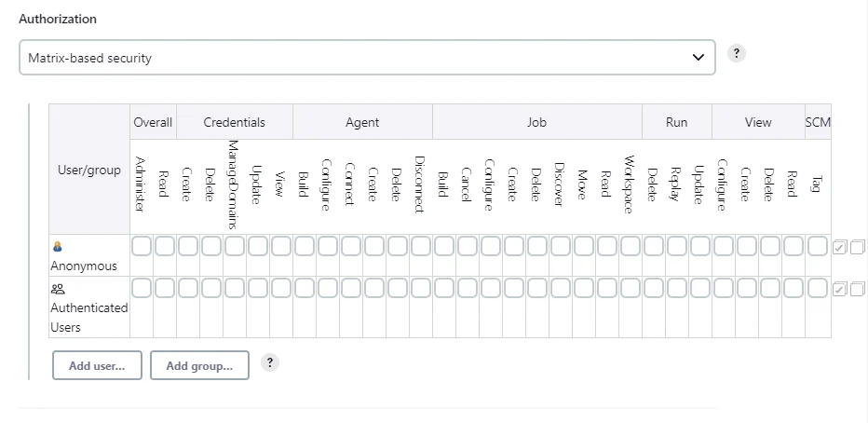Check Agent Disconnect for Authenticated Users
The width and height of the screenshot is (868, 423).
(420, 288)
